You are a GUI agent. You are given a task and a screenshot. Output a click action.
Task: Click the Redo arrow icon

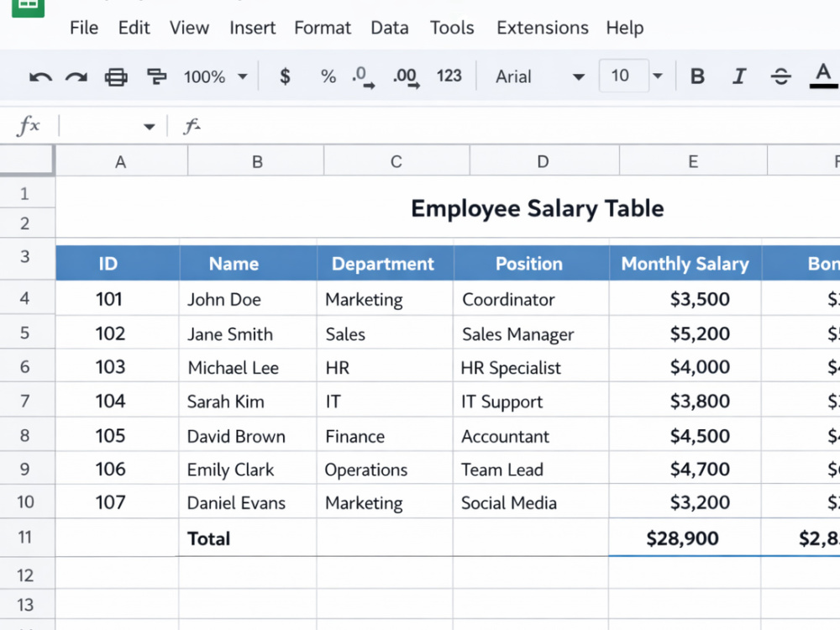tap(76, 77)
